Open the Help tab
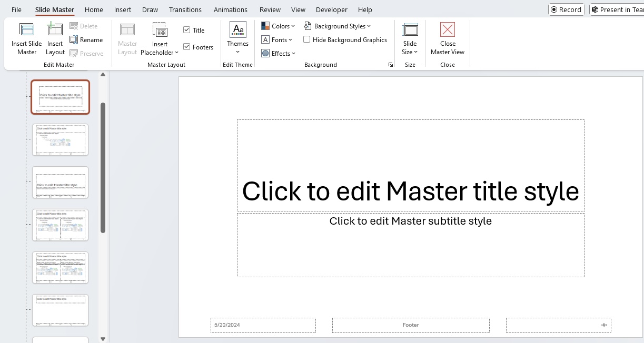Viewport: 644px width, 343px height. click(365, 9)
